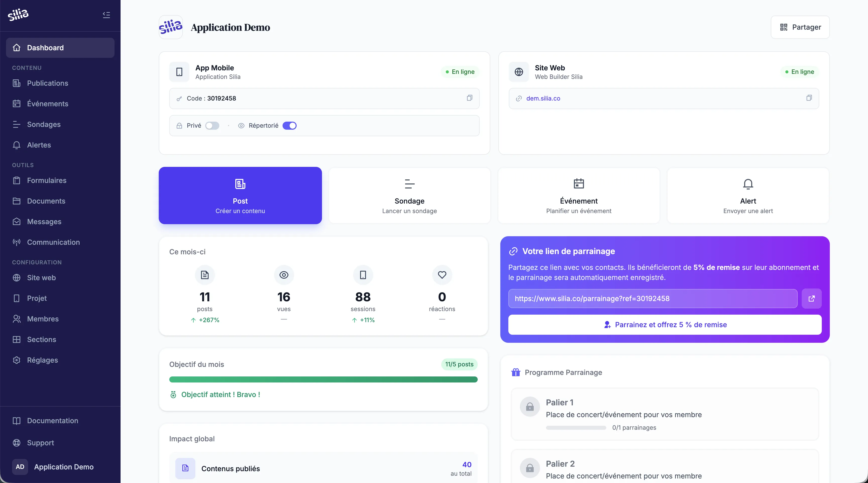This screenshot has width=868, height=483.
Task: Click the réactions heart icon
Action: click(x=442, y=275)
